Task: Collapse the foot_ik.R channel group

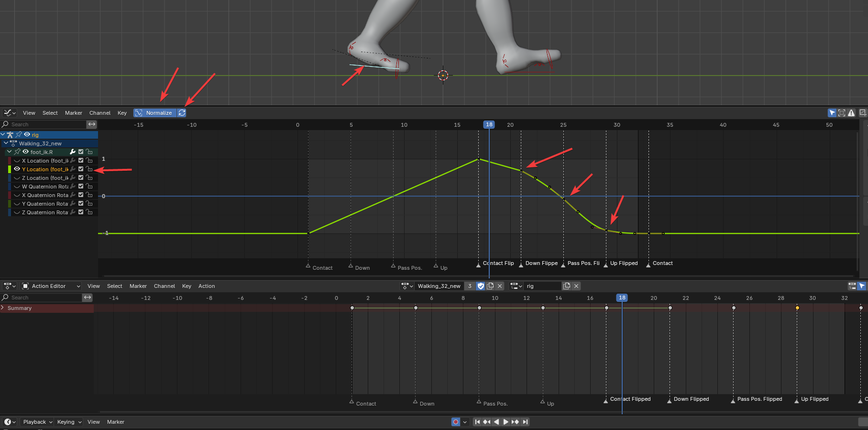Action: coord(9,152)
